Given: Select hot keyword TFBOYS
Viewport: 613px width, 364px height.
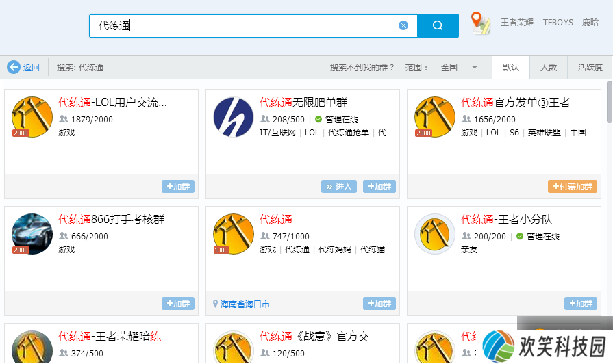Looking at the screenshot, I should pos(558,23).
